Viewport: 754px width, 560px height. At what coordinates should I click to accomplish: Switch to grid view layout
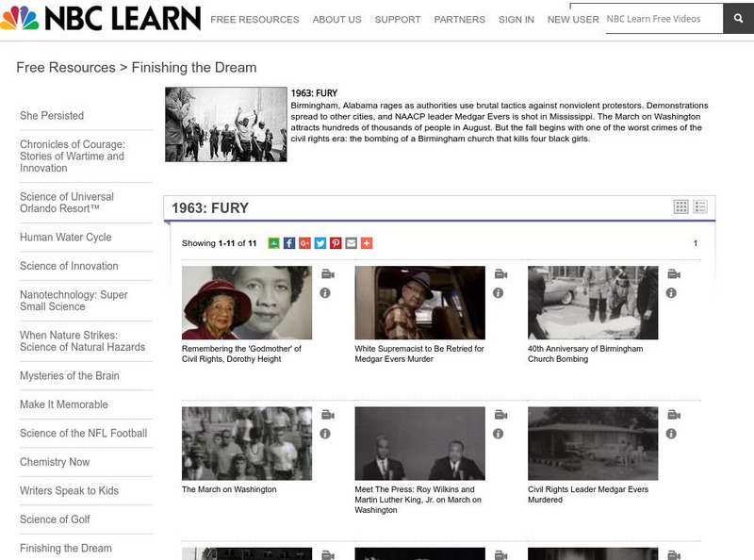click(680, 206)
